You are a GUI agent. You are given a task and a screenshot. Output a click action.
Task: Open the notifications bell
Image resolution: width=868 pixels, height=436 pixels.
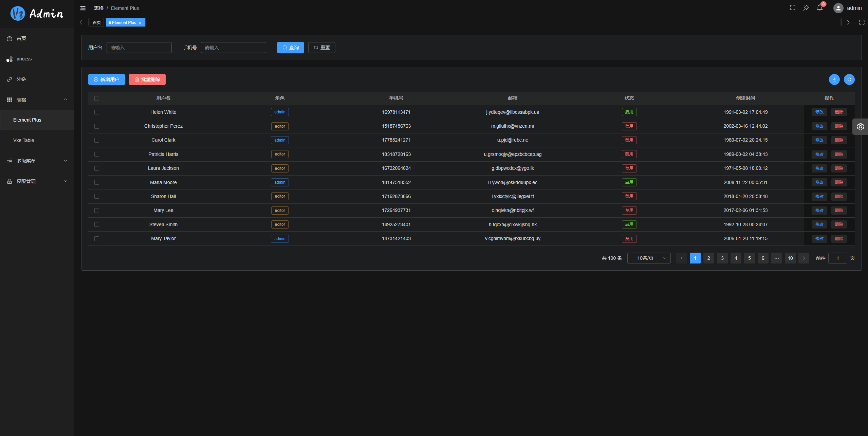pyautogui.click(x=819, y=8)
